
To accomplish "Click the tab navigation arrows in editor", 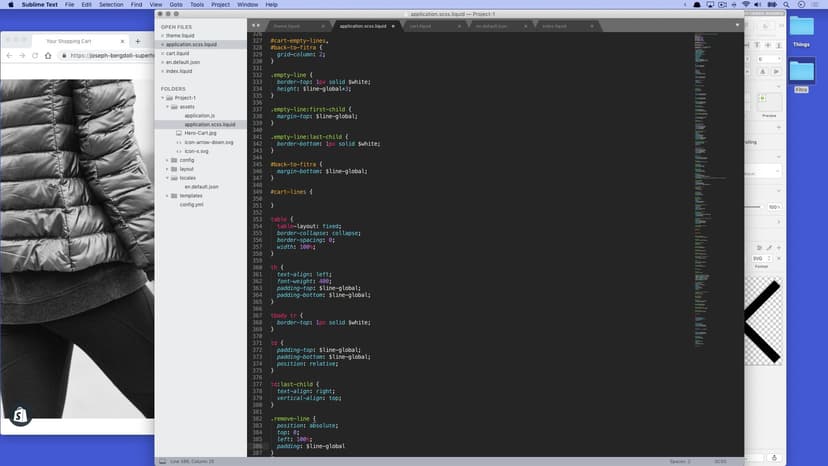I will (x=256, y=25).
